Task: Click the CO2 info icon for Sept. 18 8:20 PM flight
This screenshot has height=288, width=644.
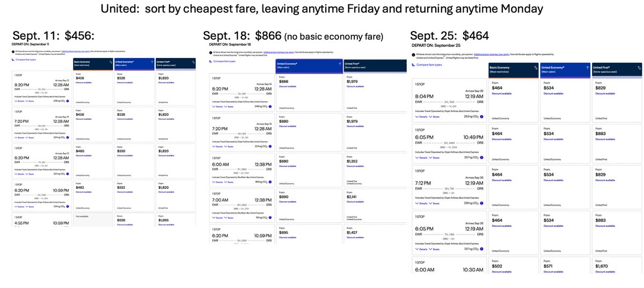Action: (x=270, y=107)
